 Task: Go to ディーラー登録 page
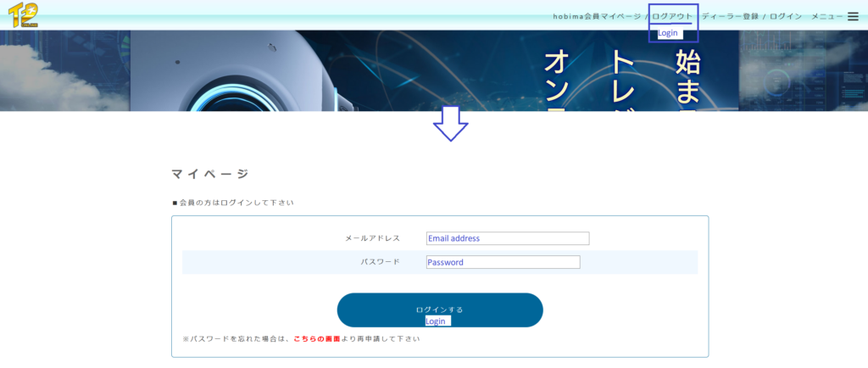point(730,16)
